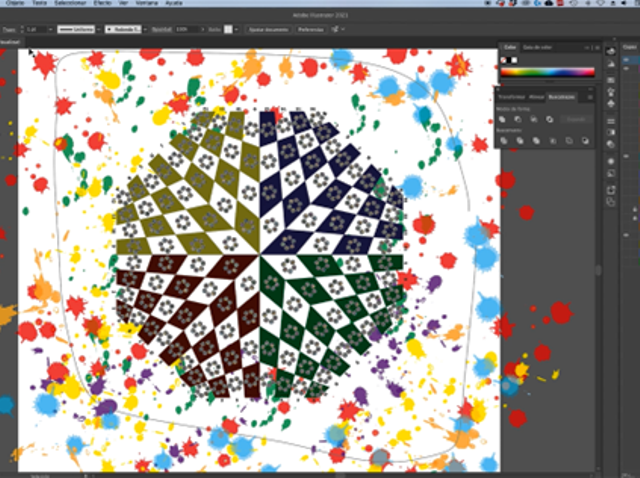Switch to the Buscatrazos tab
Image resolution: width=640 pixels, height=478 pixels.
pos(561,97)
